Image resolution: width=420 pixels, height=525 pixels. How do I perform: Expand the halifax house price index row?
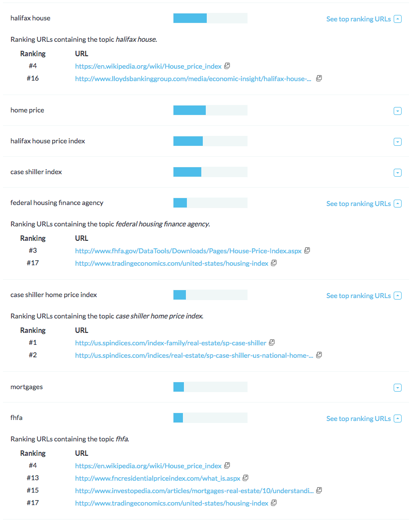[x=397, y=142]
